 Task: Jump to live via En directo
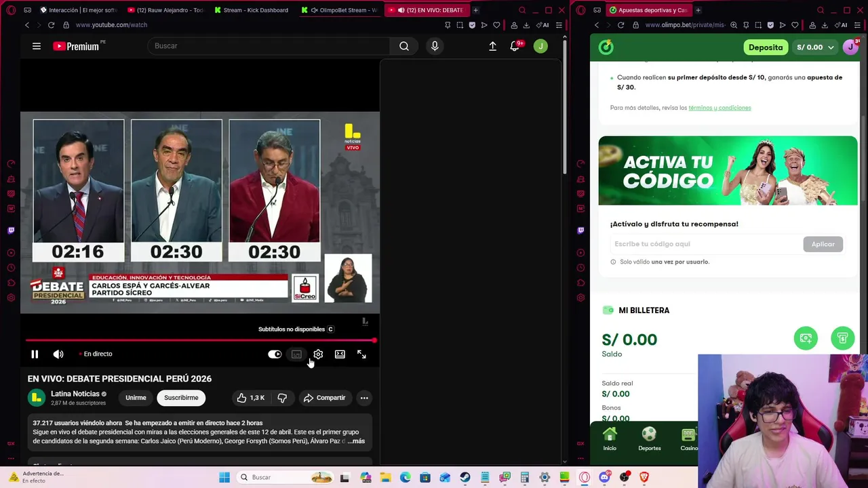[x=96, y=354]
